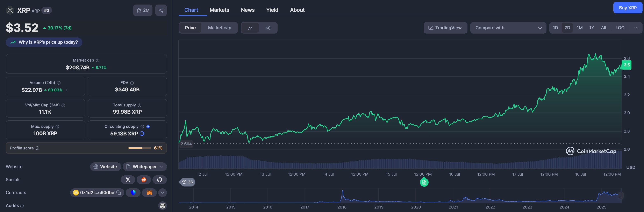Switch to candlestick chart view icon
Viewport: 644px width, 212px height.
coord(268,28)
